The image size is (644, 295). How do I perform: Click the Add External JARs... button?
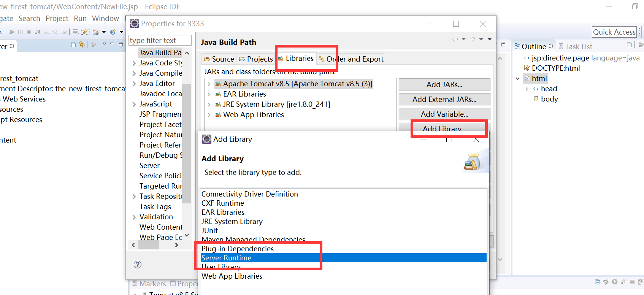point(444,99)
